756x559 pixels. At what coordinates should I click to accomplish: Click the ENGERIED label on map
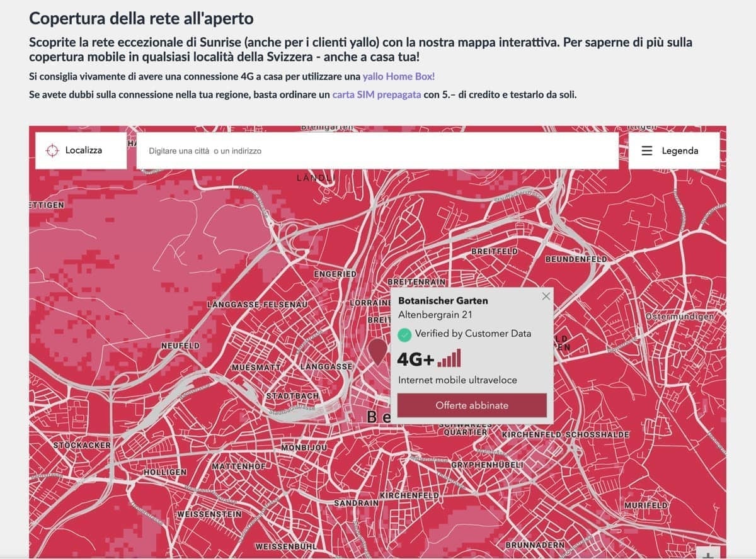pos(335,274)
